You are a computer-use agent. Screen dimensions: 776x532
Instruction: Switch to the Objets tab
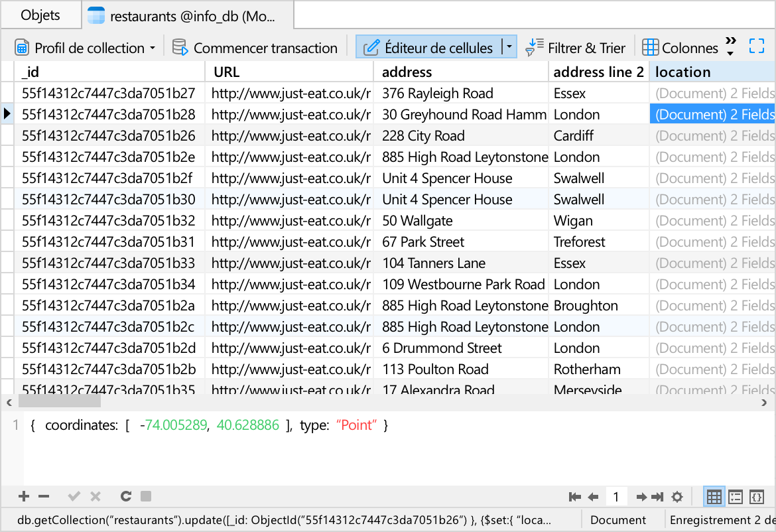click(x=40, y=15)
